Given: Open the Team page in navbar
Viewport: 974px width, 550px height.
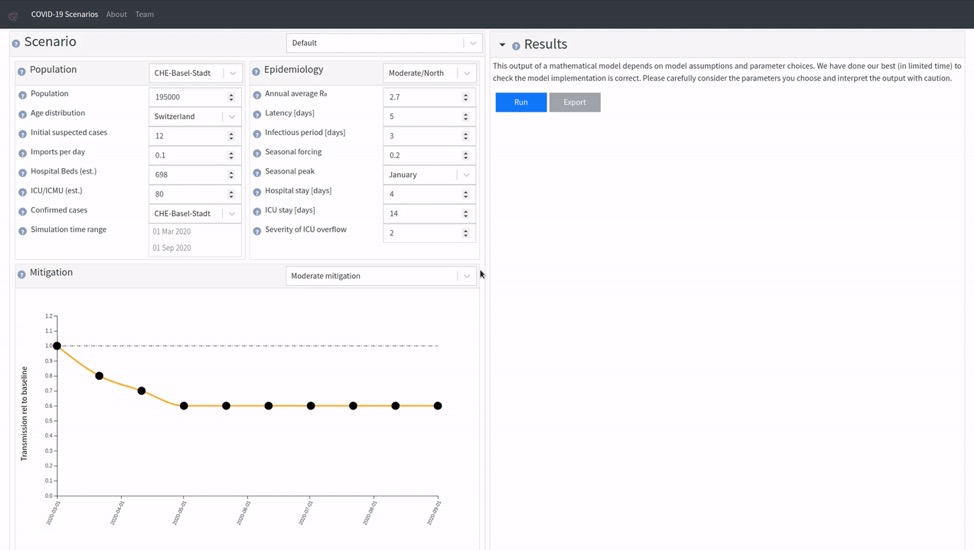Looking at the screenshot, I should 144,14.
